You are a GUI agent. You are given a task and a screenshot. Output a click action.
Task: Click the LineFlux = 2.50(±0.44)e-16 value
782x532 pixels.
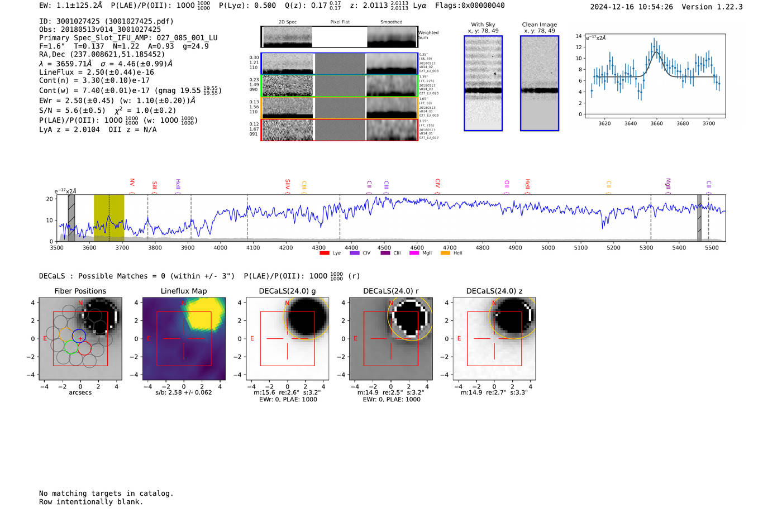[97, 73]
